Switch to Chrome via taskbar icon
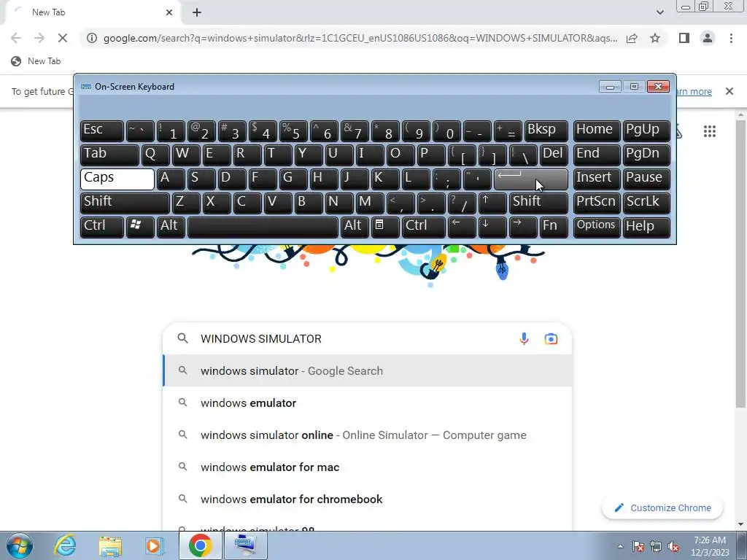The height and width of the screenshot is (560, 747). (x=200, y=545)
